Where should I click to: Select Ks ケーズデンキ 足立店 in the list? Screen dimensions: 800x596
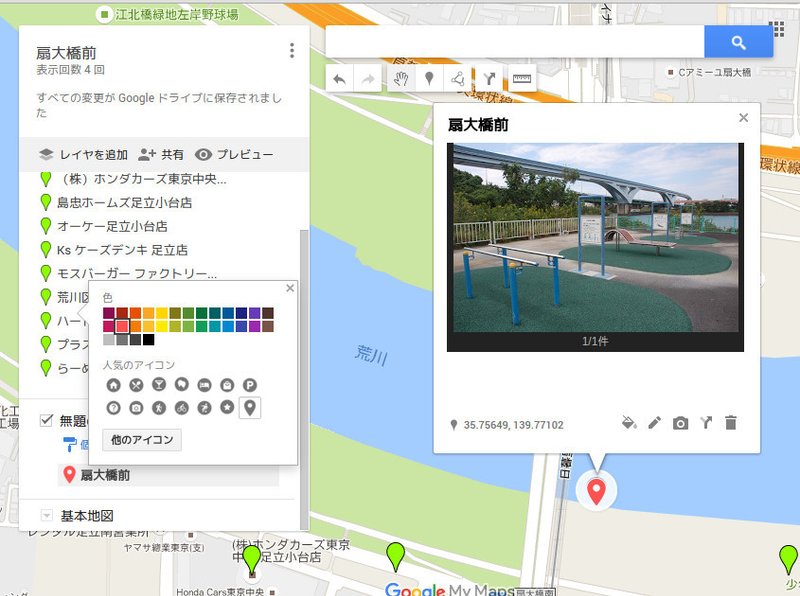pos(122,250)
